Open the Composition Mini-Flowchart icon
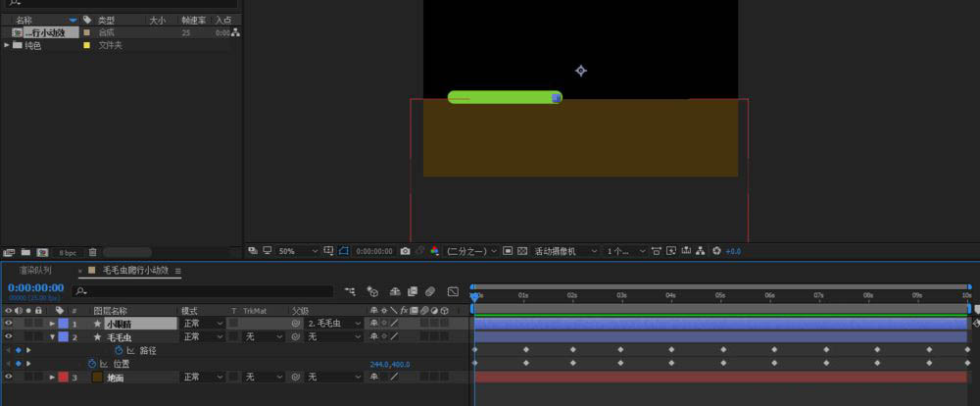 click(350, 291)
